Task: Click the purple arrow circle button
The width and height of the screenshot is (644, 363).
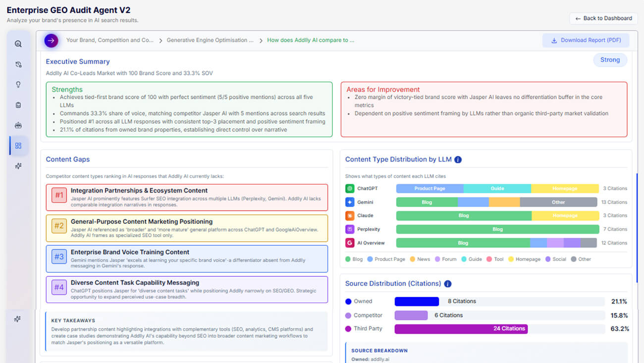Action: (x=51, y=41)
